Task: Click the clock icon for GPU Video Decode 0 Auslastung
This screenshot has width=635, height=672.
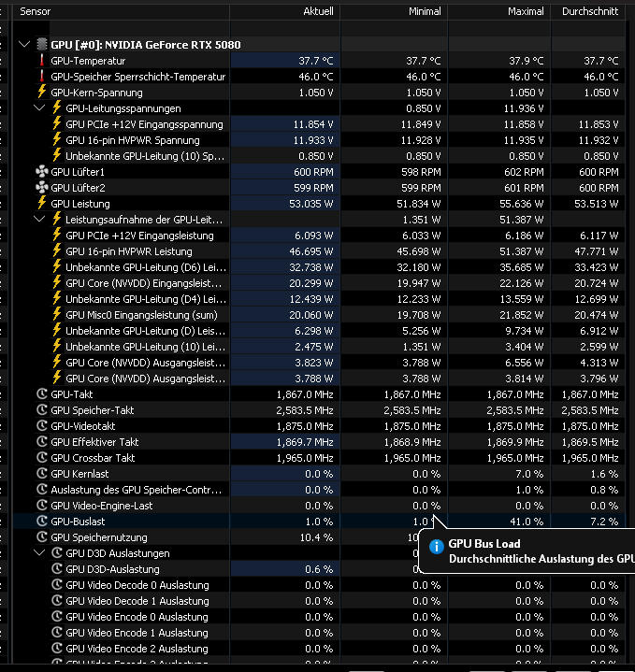Action: 57,584
